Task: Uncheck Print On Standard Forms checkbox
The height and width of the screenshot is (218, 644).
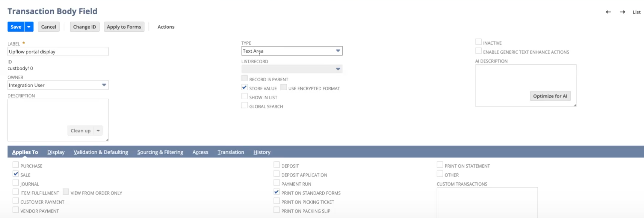Action: point(277,192)
